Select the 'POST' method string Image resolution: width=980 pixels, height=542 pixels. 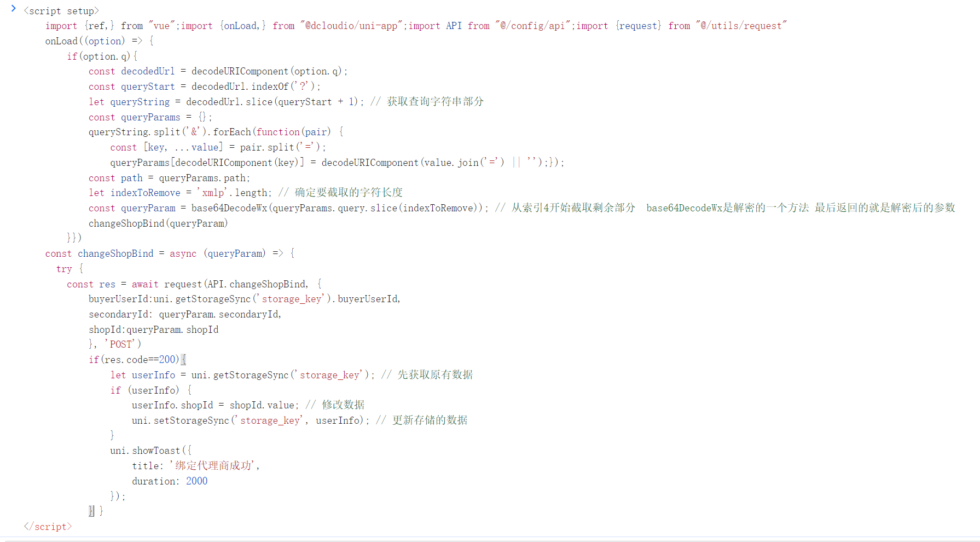(x=121, y=344)
